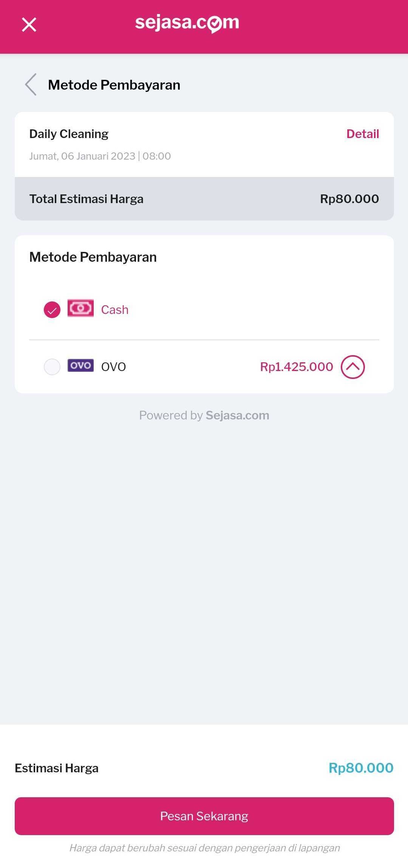The image size is (408, 868).
Task: Tap the Daily Cleaning service title
Action: [x=69, y=134]
